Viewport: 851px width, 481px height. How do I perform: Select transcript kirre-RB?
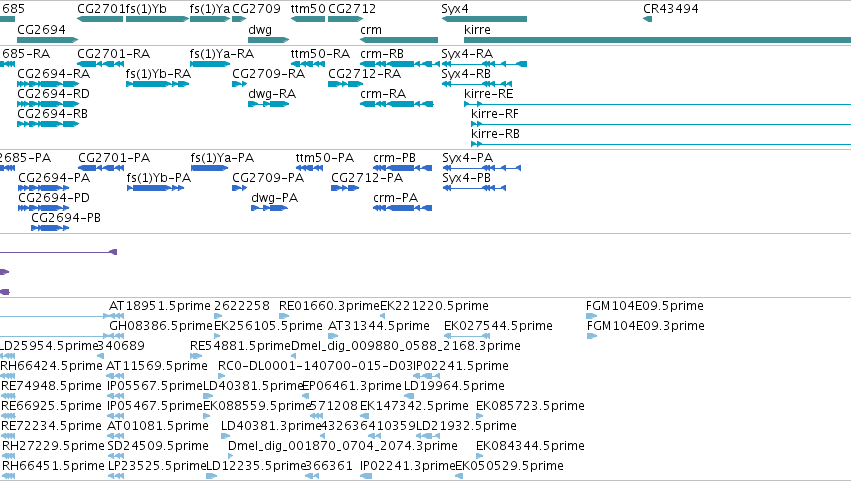tap(661, 144)
